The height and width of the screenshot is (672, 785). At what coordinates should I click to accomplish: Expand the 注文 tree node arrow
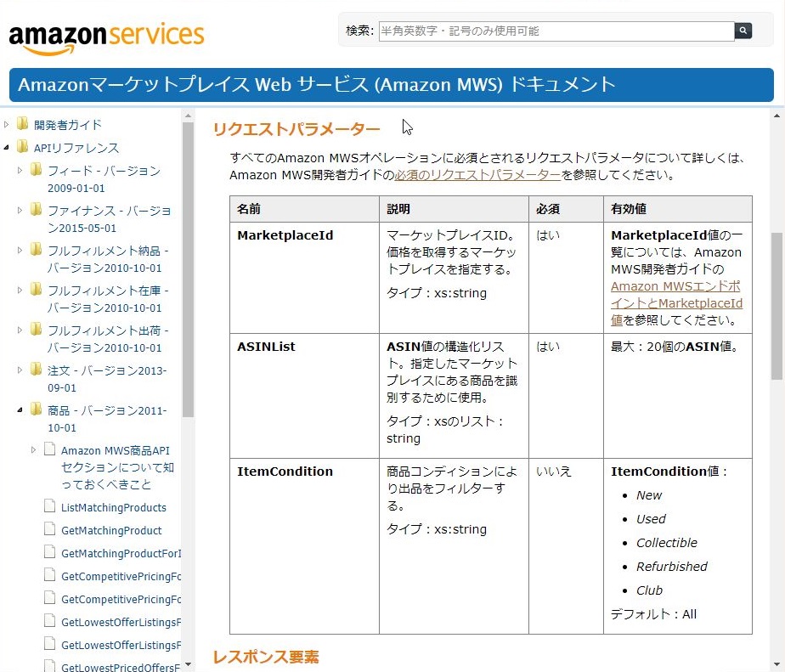point(20,370)
